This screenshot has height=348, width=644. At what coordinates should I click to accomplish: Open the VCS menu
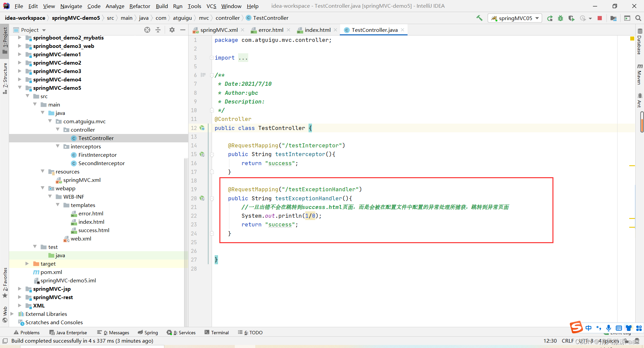[x=211, y=6]
